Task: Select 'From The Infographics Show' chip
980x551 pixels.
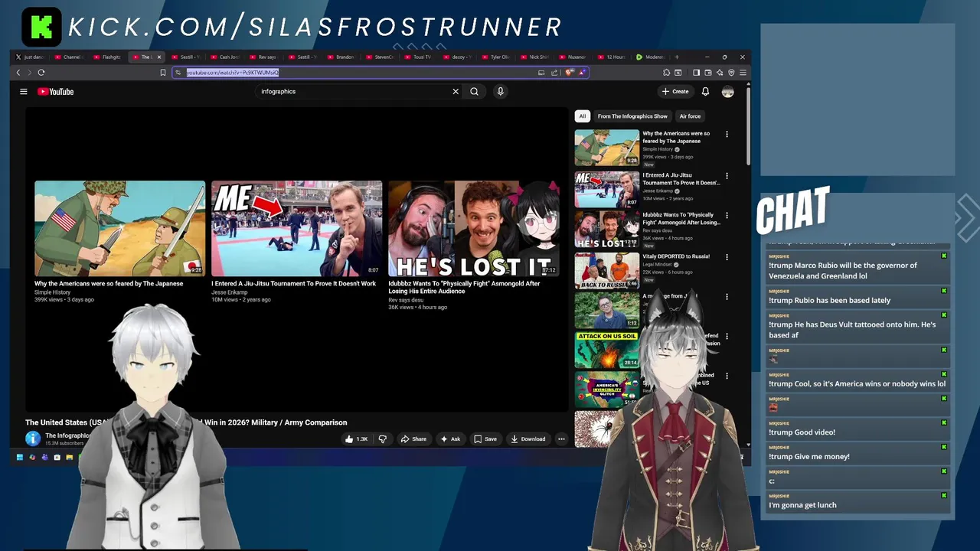Action: [632, 116]
